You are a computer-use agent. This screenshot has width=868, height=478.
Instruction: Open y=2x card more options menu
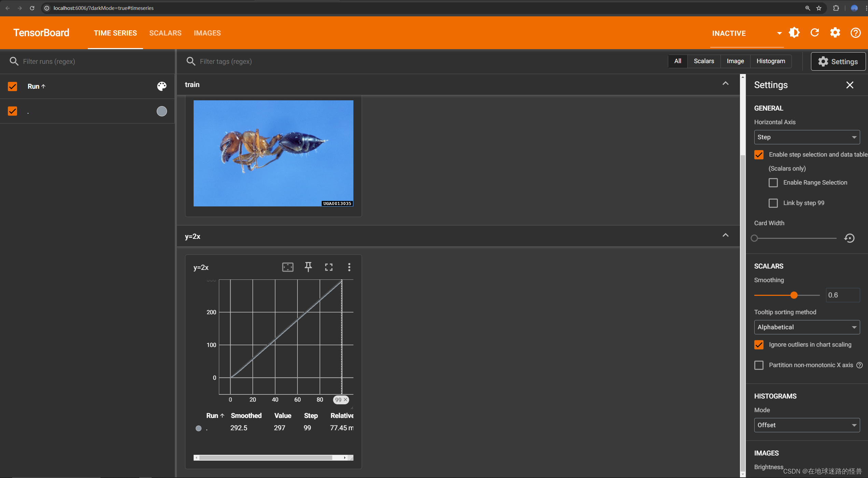click(x=349, y=267)
